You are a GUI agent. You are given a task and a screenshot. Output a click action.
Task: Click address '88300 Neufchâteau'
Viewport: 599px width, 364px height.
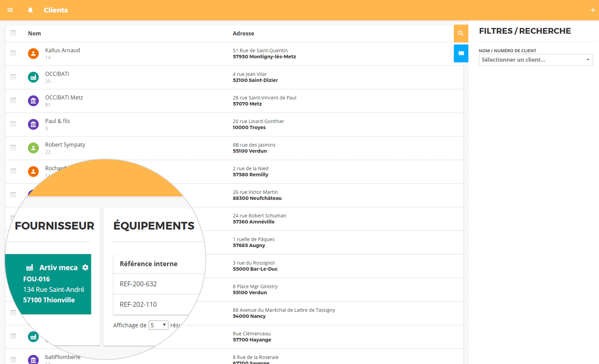(257, 198)
